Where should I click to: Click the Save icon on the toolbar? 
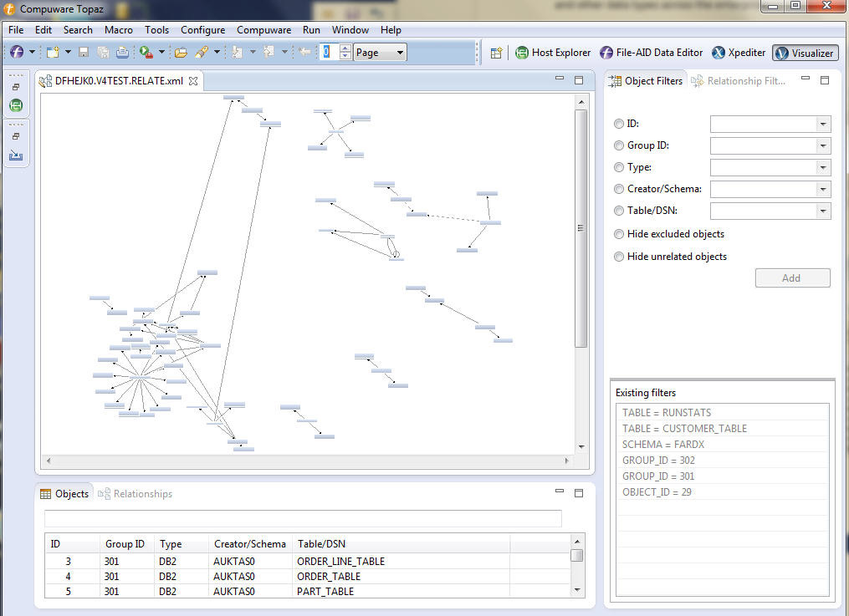coord(85,52)
